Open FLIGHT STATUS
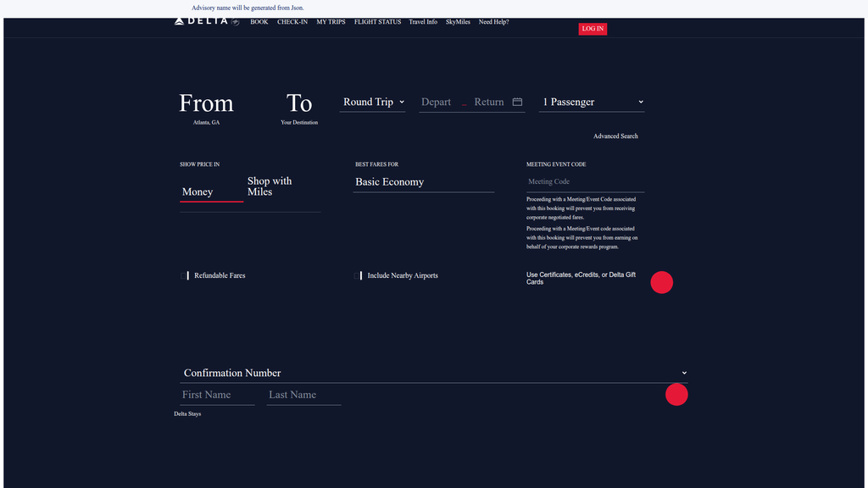This screenshot has width=868, height=488. [x=377, y=22]
